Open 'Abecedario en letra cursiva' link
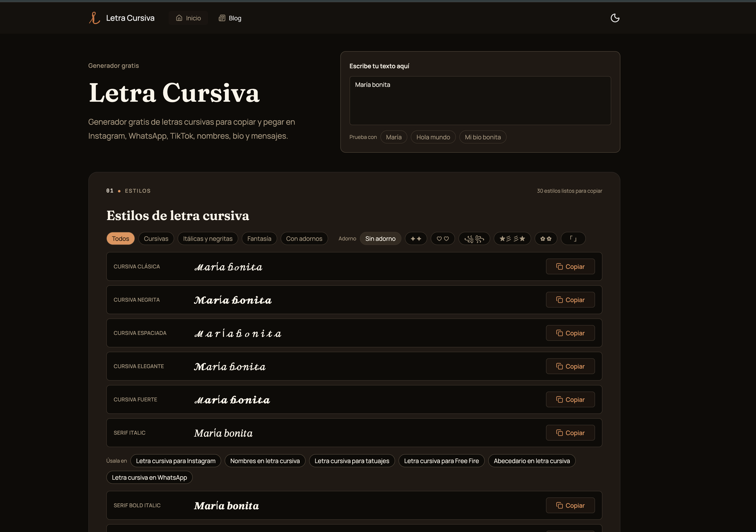The height and width of the screenshot is (532, 756). pyautogui.click(x=532, y=461)
